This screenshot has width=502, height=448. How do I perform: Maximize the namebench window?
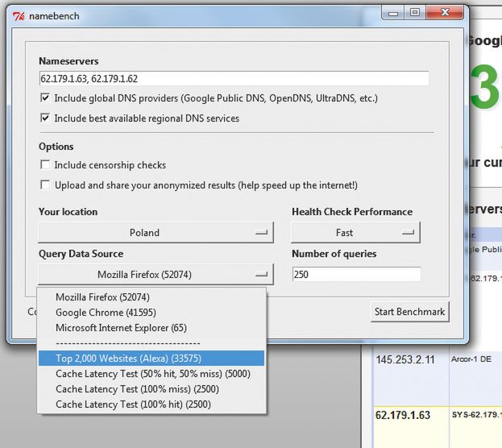point(415,13)
